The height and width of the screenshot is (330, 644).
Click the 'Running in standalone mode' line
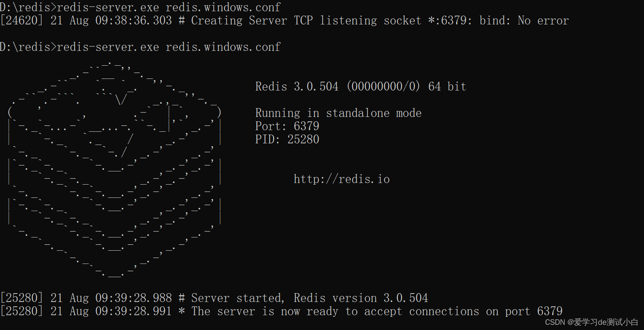(338, 113)
